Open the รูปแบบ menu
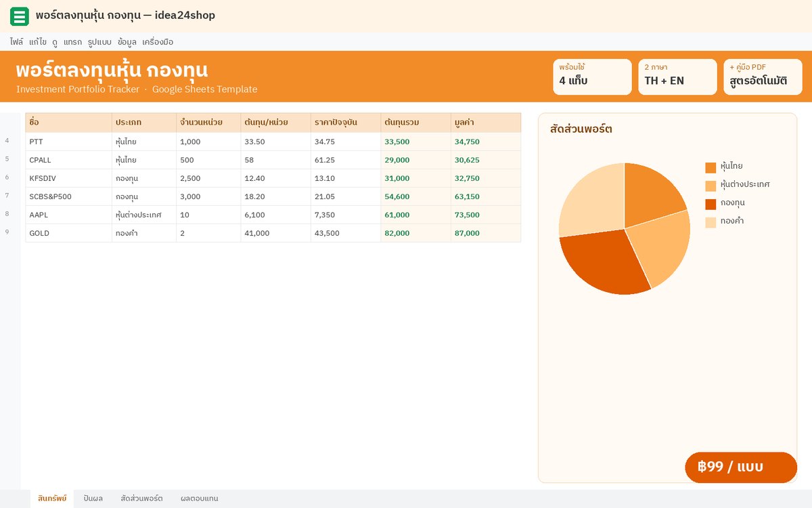The image size is (812, 508). (99, 42)
